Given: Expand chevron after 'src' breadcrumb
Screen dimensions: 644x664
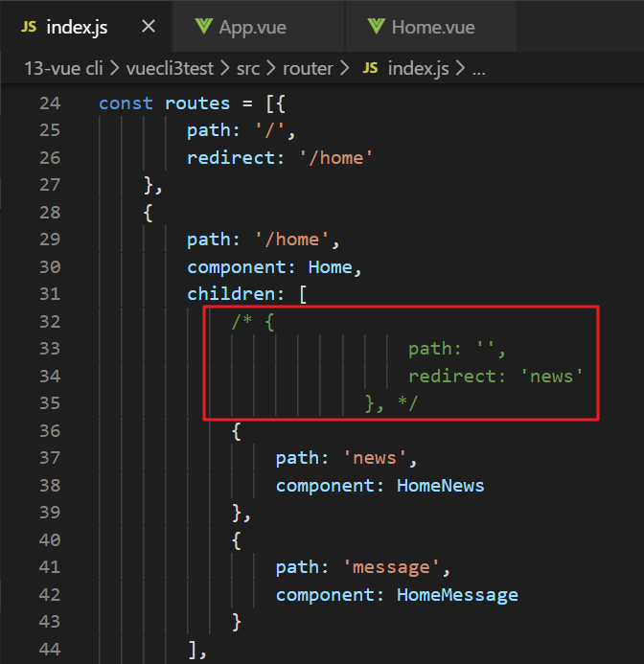Looking at the screenshot, I should (x=271, y=68).
